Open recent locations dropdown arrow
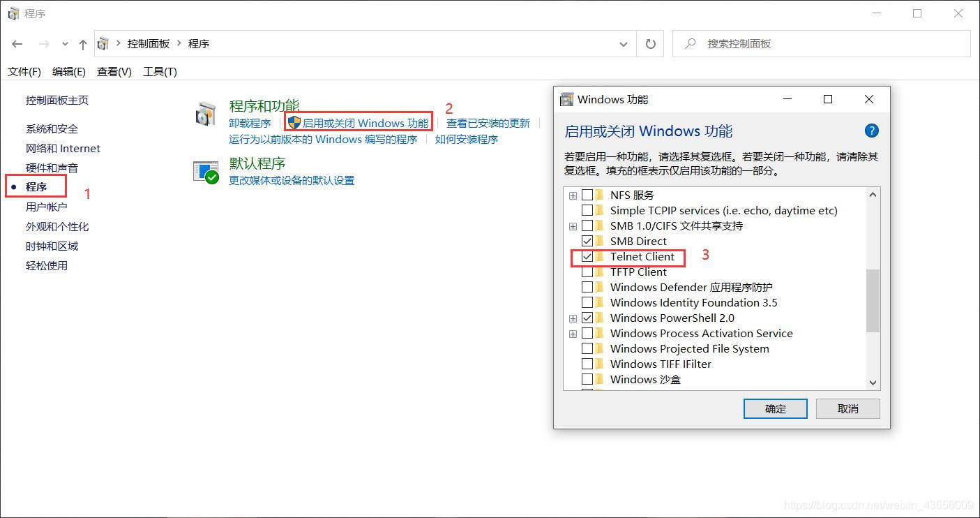The image size is (980, 518). tap(65, 44)
